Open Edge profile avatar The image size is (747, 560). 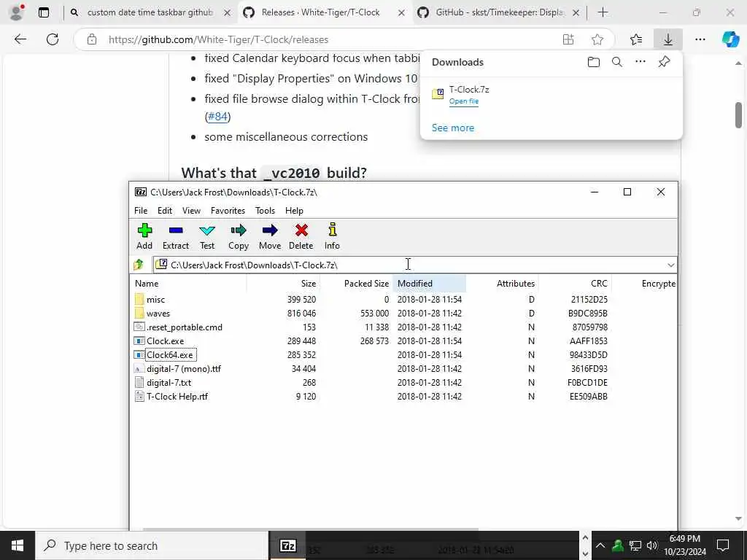(17, 12)
